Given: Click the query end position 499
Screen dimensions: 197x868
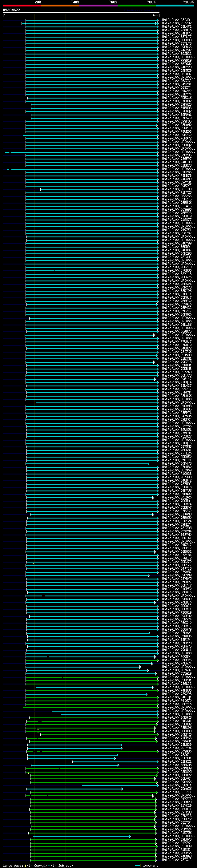Looking at the screenshot, I should click(155, 15).
